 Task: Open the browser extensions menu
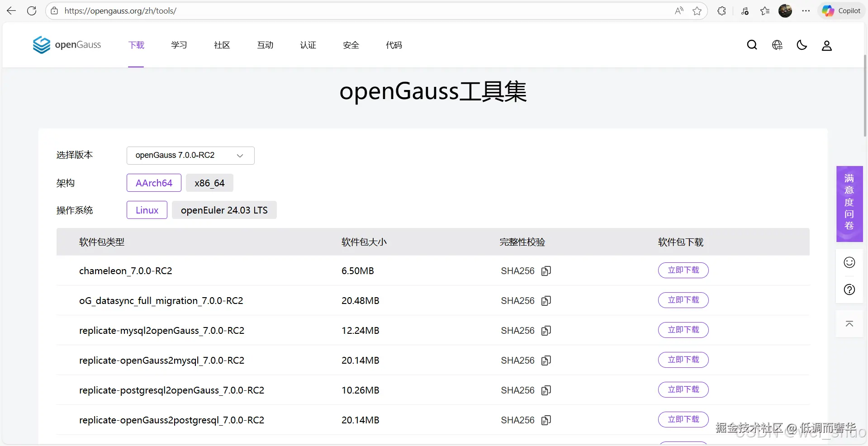[722, 11]
